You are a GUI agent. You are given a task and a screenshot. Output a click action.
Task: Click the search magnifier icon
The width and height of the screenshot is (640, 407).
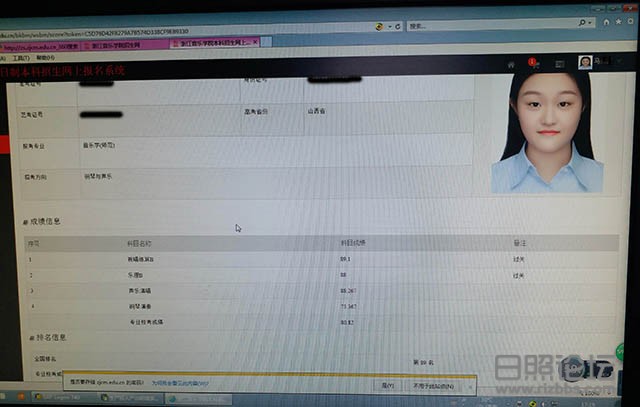pyautogui.click(x=582, y=22)
